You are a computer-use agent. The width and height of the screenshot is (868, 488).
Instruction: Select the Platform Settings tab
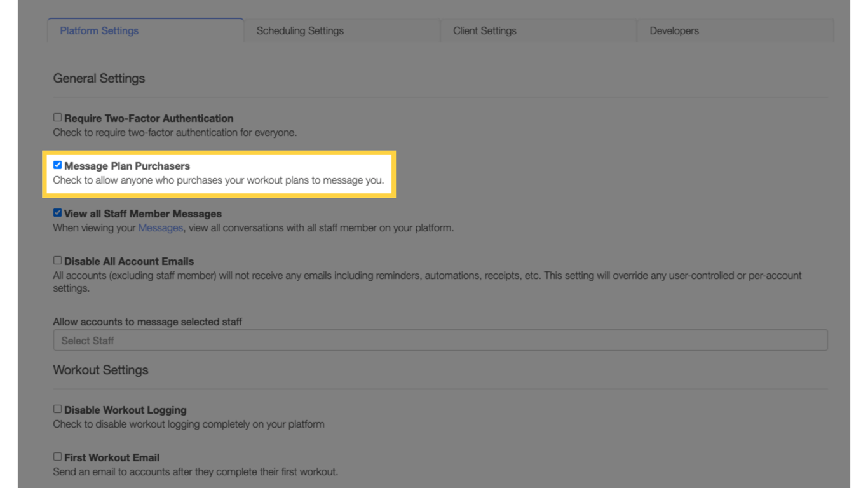pos(98,30)
